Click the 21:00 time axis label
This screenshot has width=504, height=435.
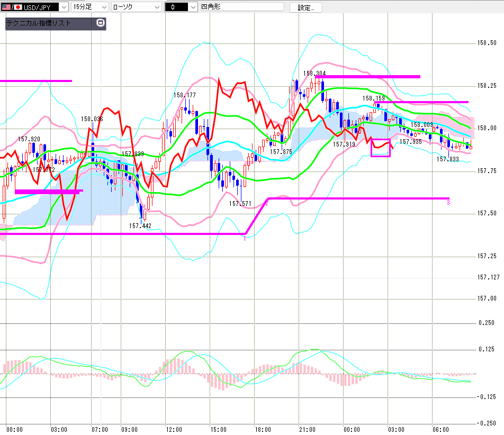click(x=307, y=430)
